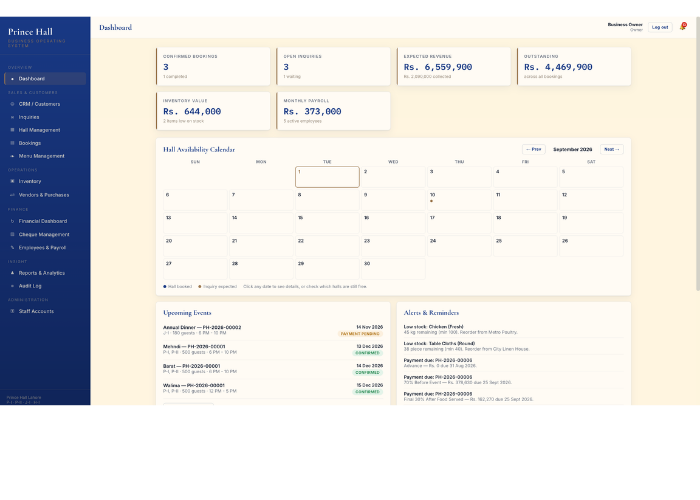
Task: Click the Dashboard sidebar icon
Action: pyautogui.click(x=12, y=79)
